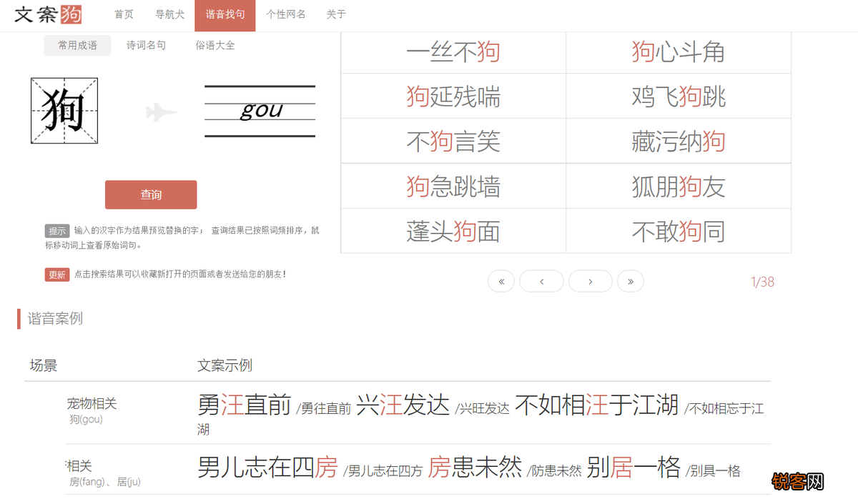
Task: Open result 狐朋狗友
Action: (679, 187)
